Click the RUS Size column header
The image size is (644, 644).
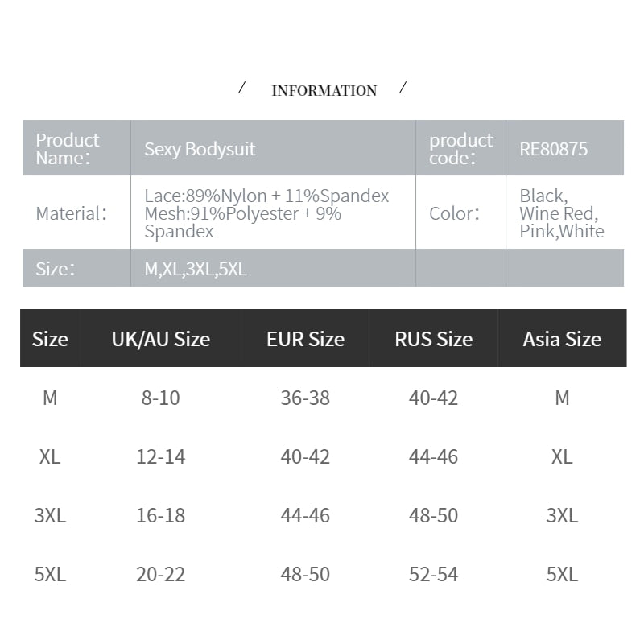point(433,339)
